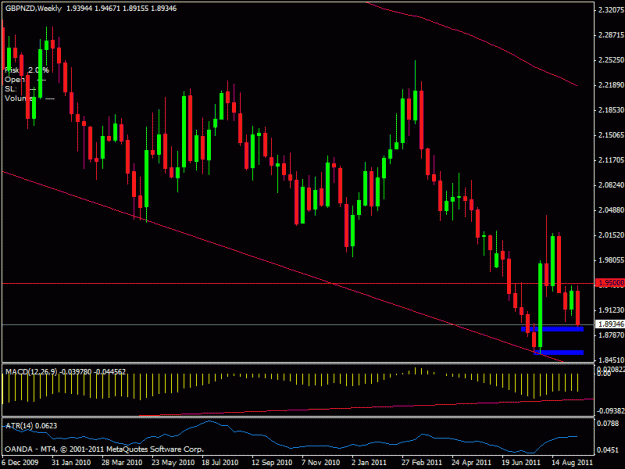
Task: Click the 12 Sep 2010 date label
Action: (x=272, y=463)
